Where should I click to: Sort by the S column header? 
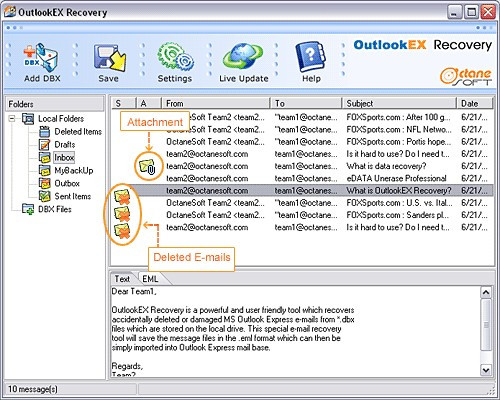pyautogui.click(x=124, y=103)
